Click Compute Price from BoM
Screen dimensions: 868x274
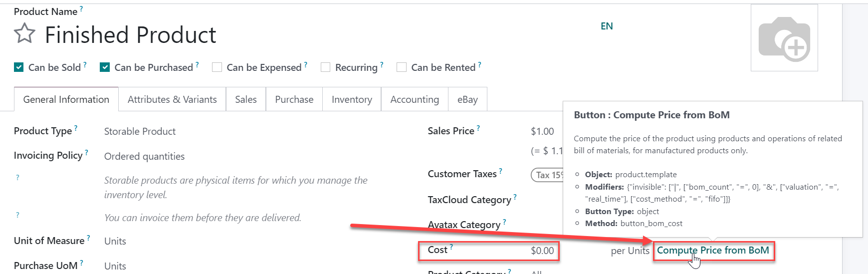tap(713, 250)
